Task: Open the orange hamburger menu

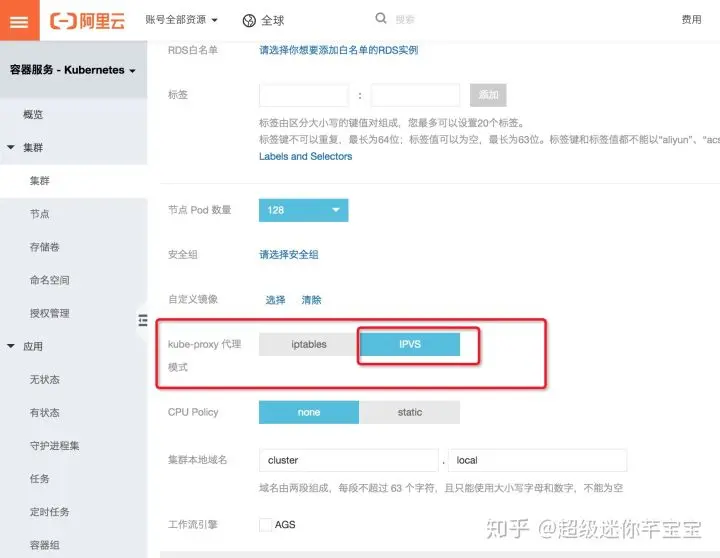Action: click(x=19, y=21)
